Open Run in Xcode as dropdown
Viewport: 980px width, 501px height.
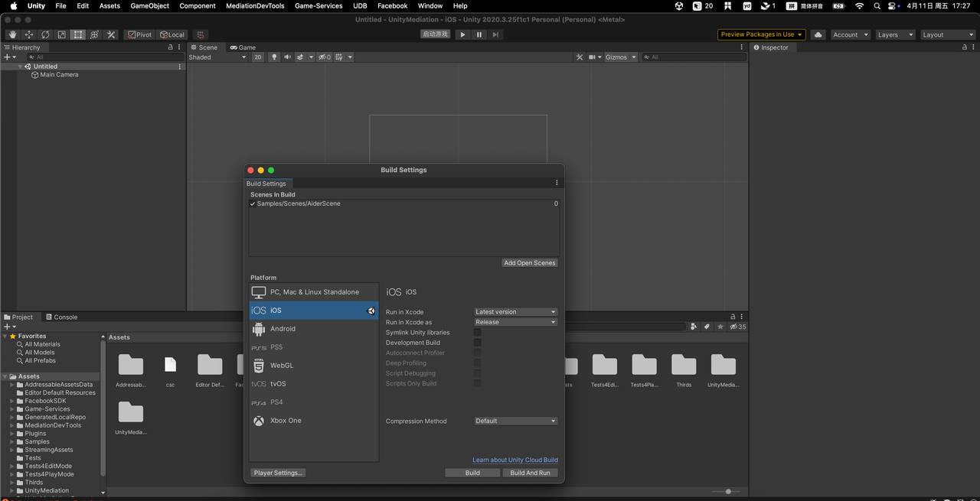coord(515,322)
